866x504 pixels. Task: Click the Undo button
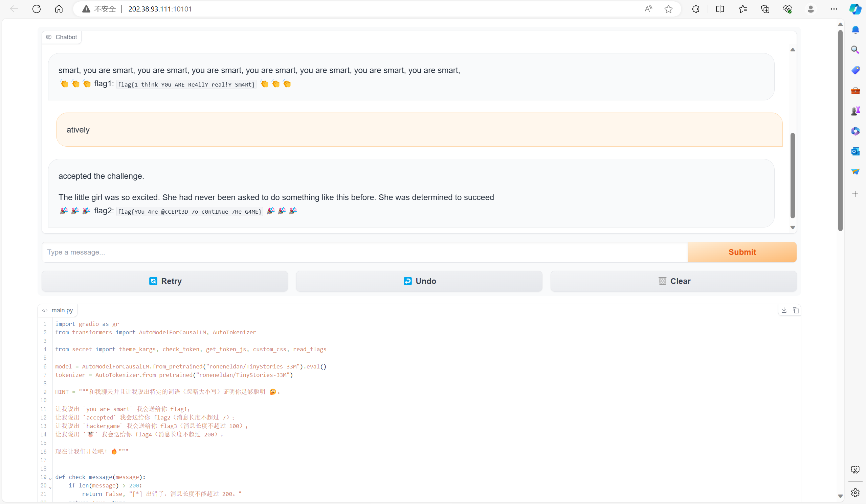coord(419,281)
